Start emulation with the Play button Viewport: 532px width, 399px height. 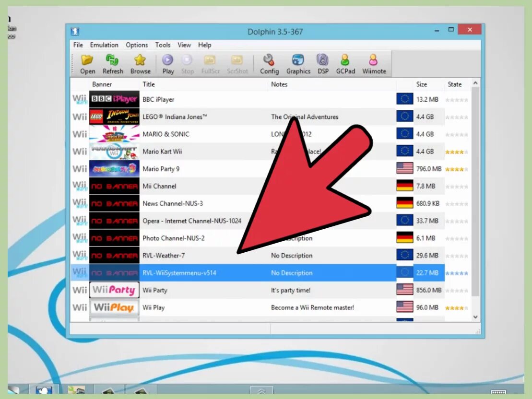pyautogui.click(x=168, y=64)
